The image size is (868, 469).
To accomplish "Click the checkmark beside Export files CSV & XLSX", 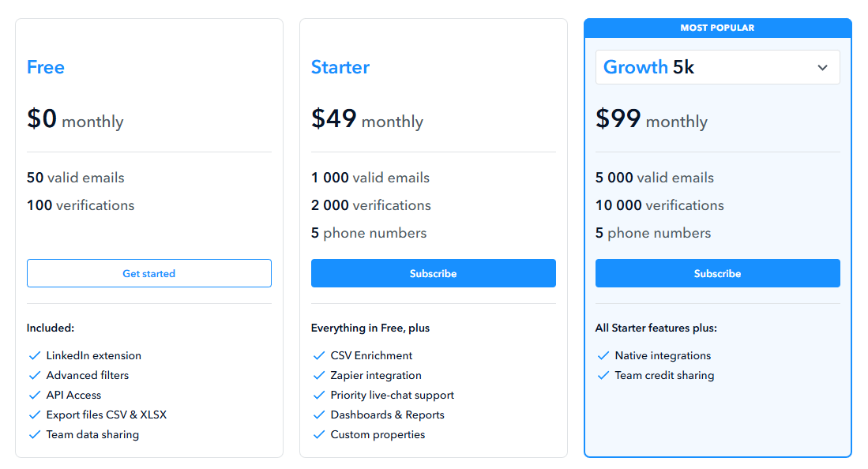I will pos(35,415).
